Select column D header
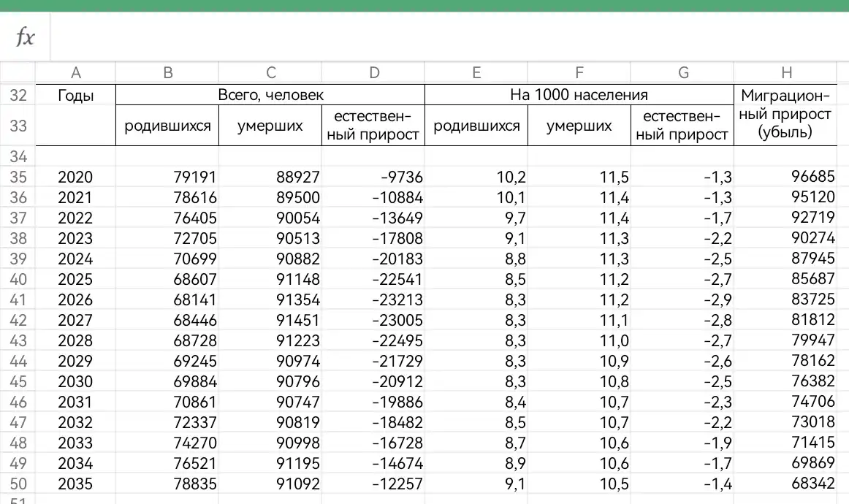 (373, 72)
